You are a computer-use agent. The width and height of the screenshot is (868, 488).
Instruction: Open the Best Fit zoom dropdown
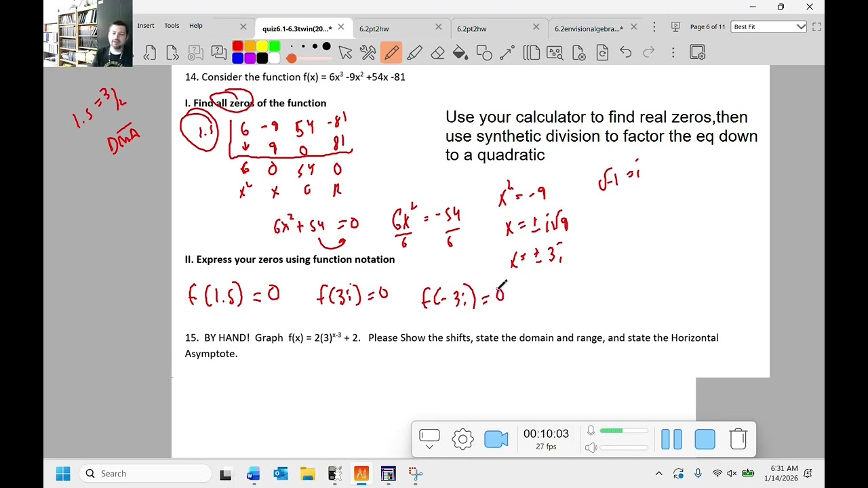coord(769,27)
